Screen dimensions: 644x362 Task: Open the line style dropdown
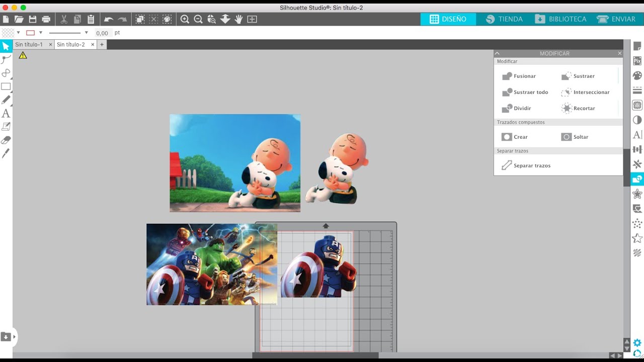click(86, 33)
